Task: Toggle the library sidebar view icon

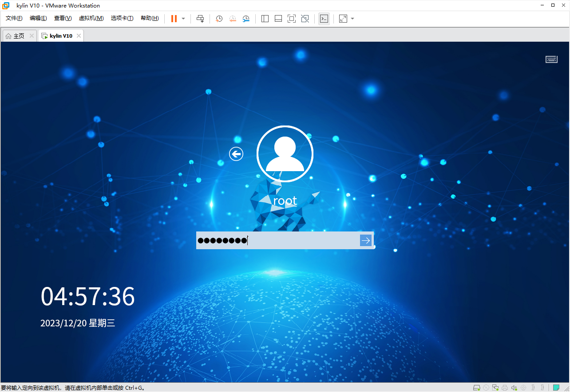Action: click(x=265, y=19)
